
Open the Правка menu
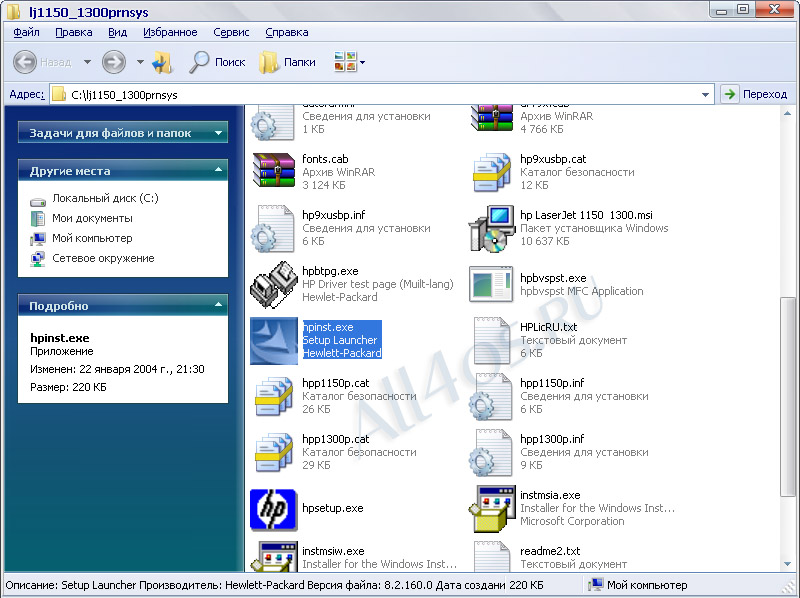[74, 32]
